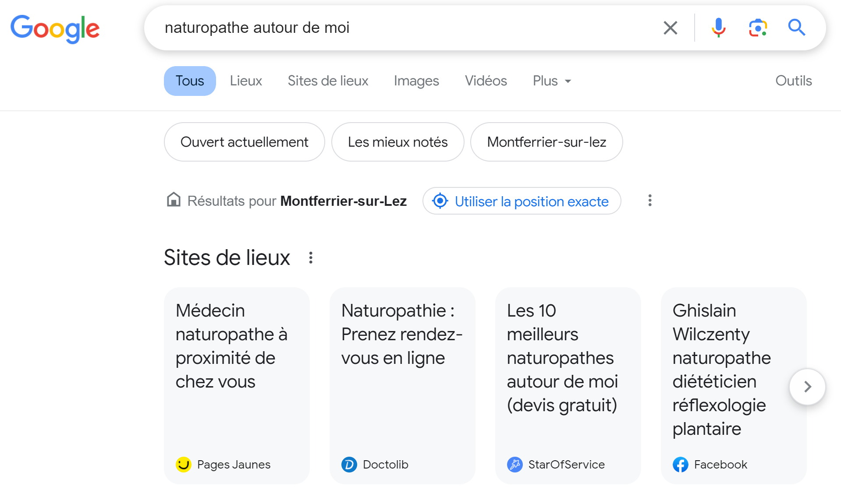Clear the search query text

pyautogui.click(x=670, y=28)
